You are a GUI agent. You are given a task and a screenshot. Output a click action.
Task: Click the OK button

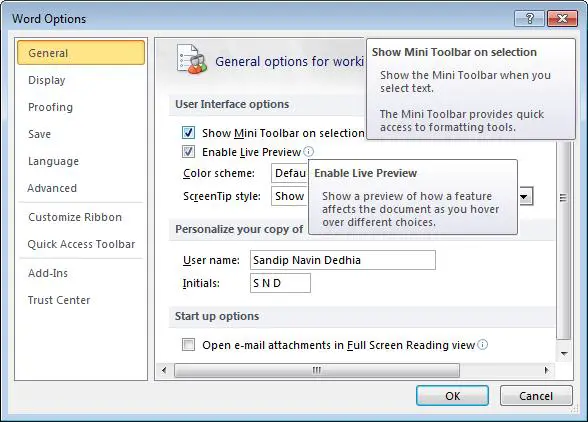click(452, 396)
